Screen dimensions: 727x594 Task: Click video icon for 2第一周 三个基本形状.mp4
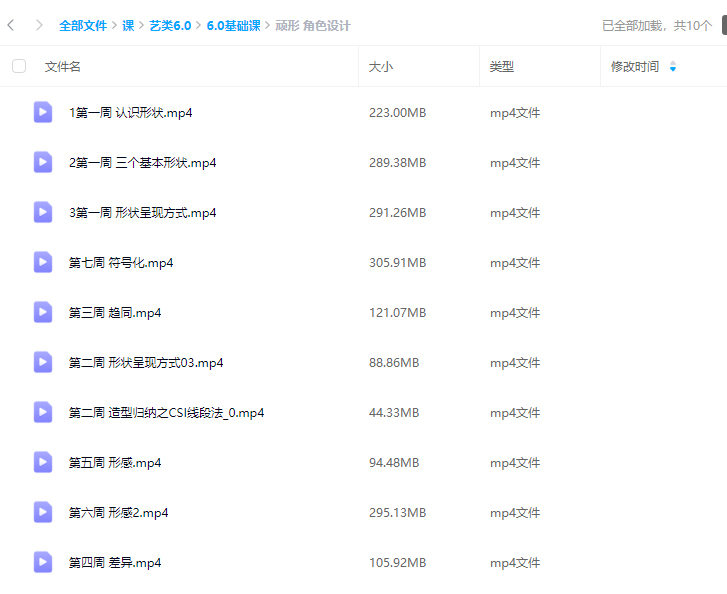[x=43, y=162]
